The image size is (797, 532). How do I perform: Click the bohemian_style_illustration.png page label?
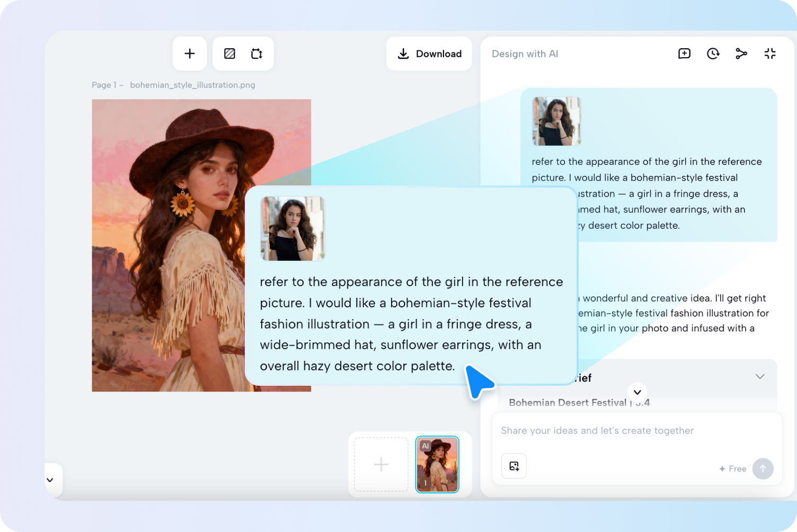tap(192, 85)
